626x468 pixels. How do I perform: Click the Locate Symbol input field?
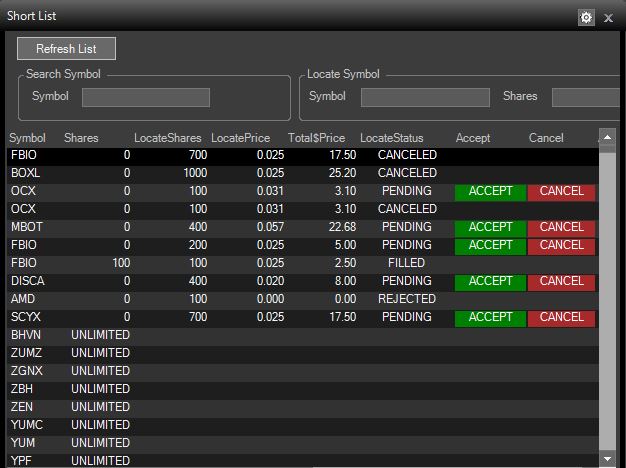[425, 97]
